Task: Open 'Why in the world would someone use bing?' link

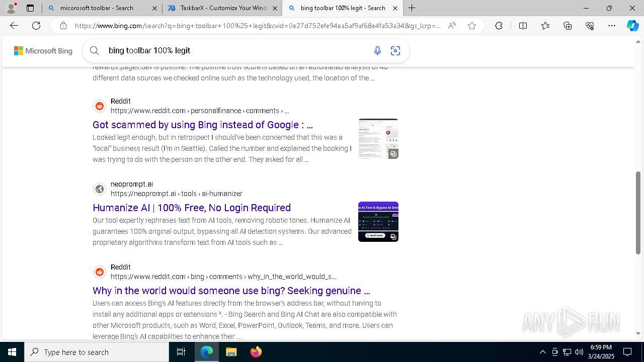Action: pos(231,291)
